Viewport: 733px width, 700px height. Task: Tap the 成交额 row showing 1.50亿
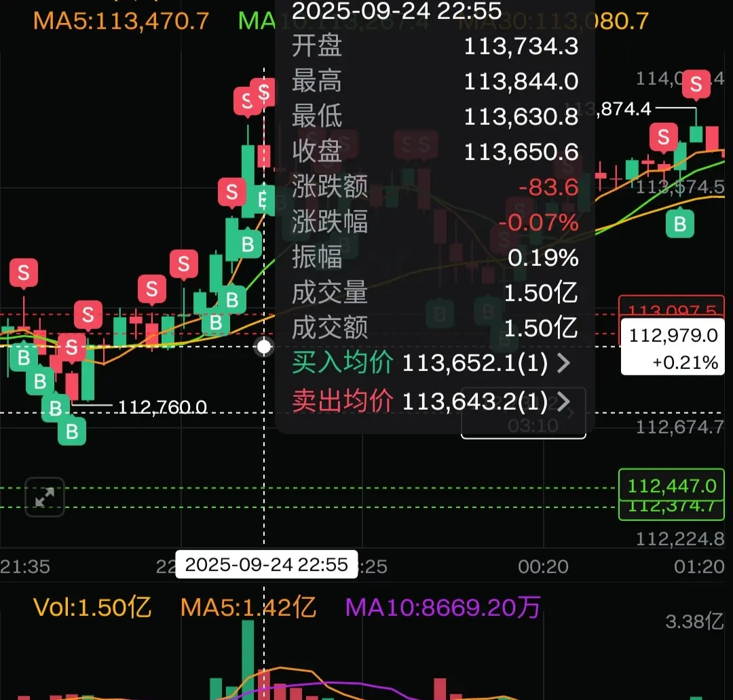[x=435, y=328]
